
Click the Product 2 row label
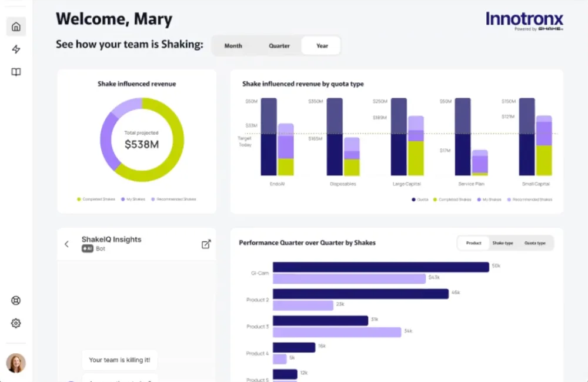[258, 300]
